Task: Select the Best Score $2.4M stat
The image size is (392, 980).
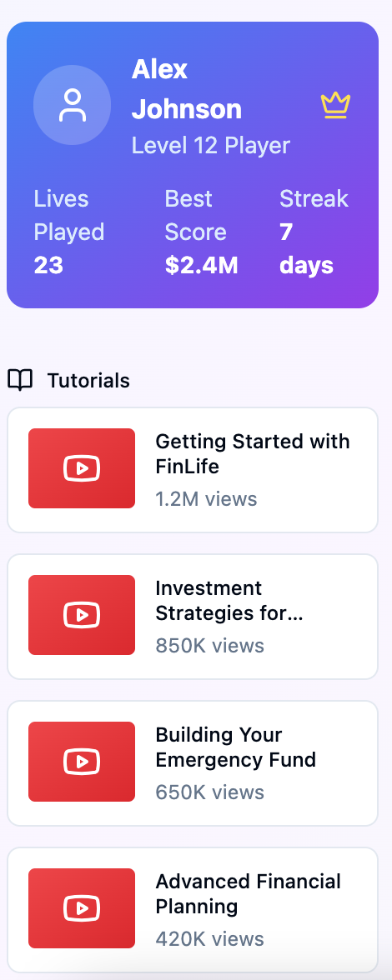Action: coord(201,232)
